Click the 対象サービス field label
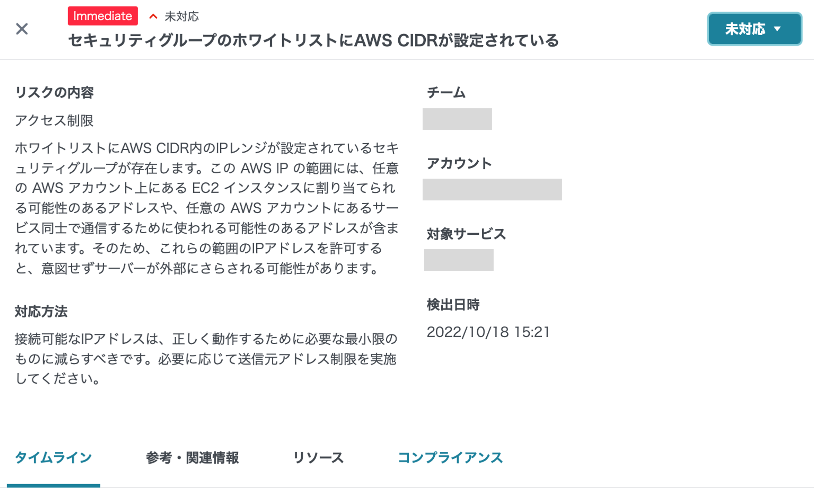Viewport: 814px width, 504px height. point(466,234)
